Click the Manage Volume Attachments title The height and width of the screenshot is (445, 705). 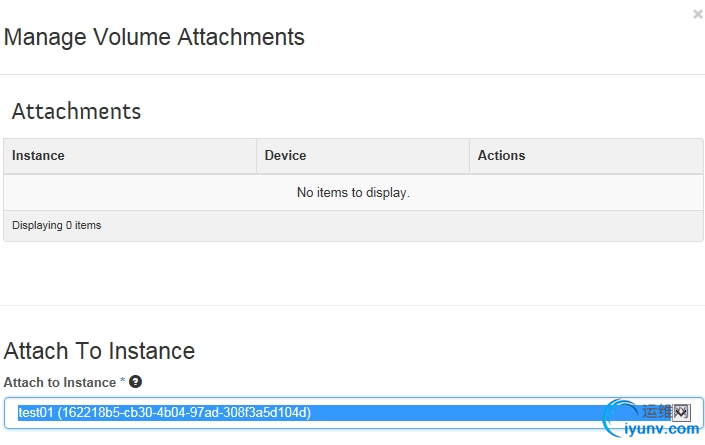(154, 38)
